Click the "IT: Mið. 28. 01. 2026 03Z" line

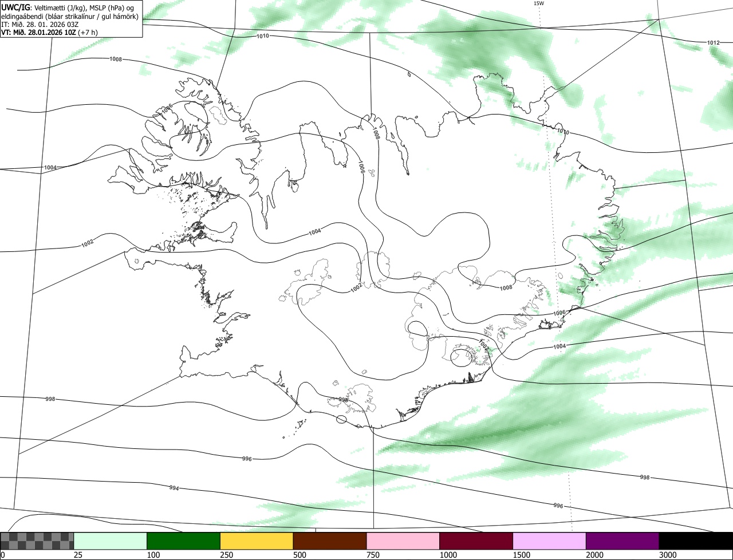(x=40, y=24)
